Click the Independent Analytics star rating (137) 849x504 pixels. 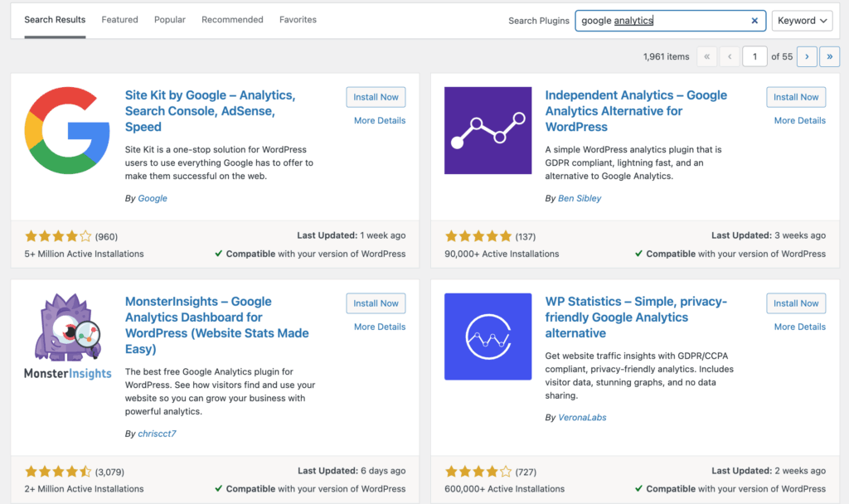click(490, 236)
